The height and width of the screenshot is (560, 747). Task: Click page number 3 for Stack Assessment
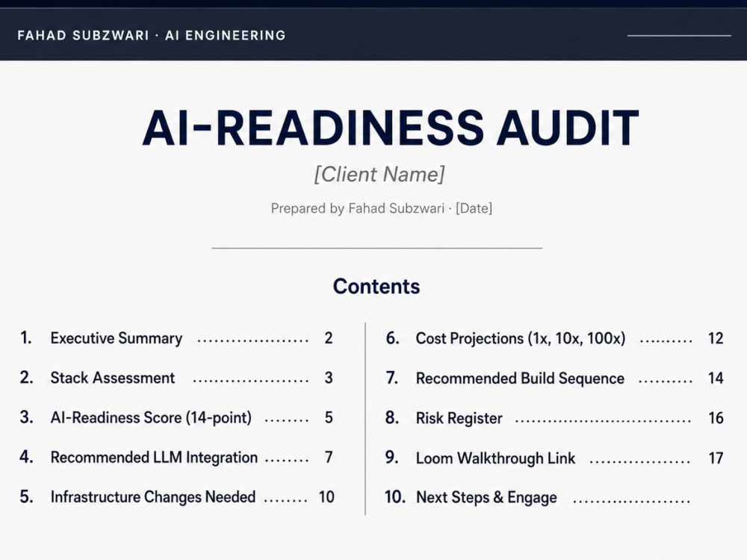(x=328, y=378)
